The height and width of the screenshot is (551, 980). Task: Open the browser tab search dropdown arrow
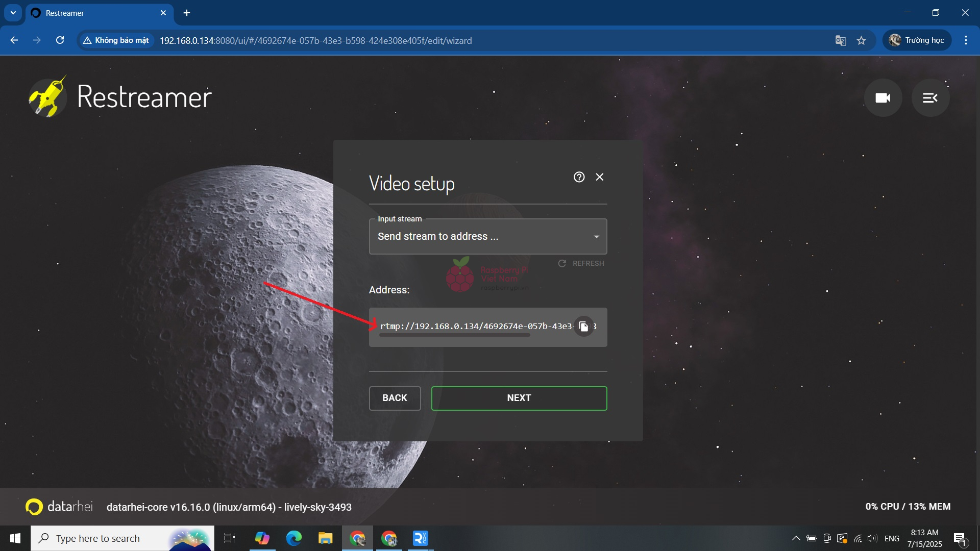pyautogui.click(x=13, y=13)
